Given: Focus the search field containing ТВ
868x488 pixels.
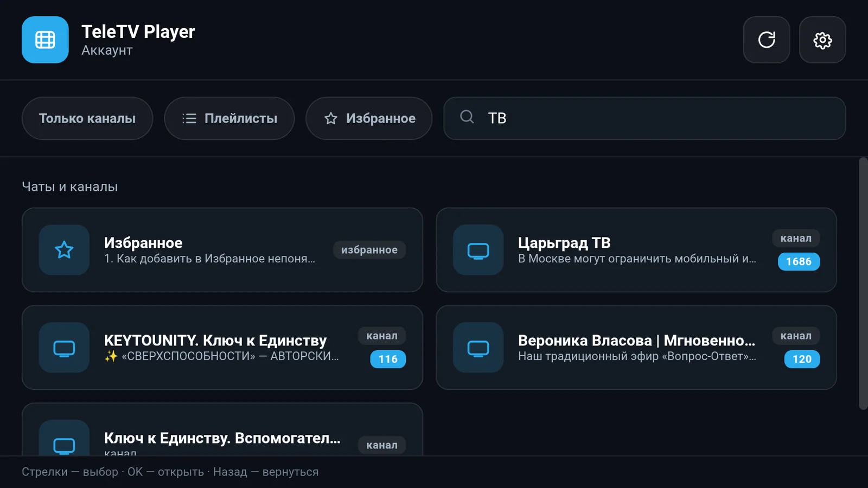Looking at the screenshot, I should (x=644, y=118).
